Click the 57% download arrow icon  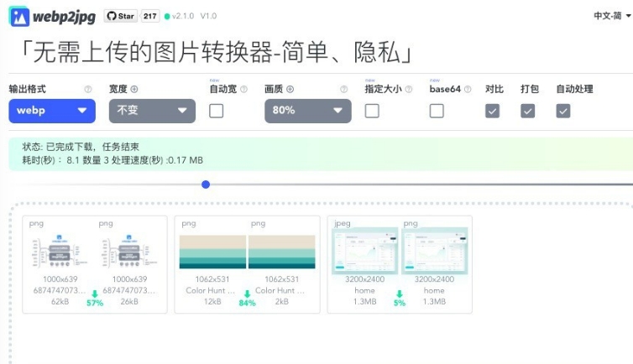[x=95, y=294]
